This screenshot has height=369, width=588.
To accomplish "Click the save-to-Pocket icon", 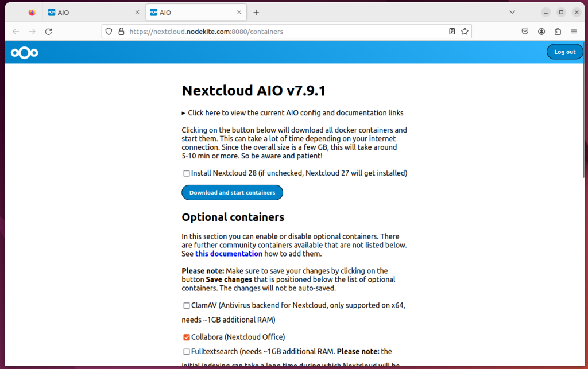I will tap(525, 31).
